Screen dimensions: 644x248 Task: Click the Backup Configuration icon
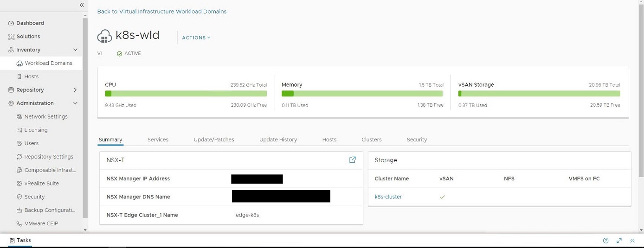coord(19,210)
